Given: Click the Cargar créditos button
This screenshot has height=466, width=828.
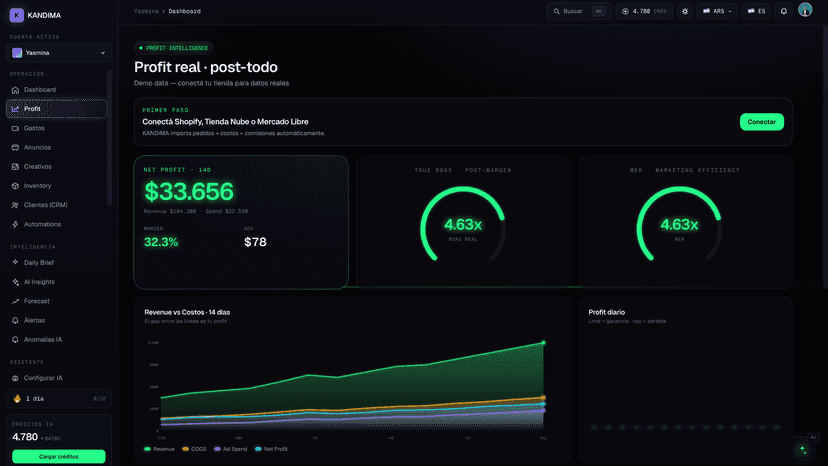Looking at the screenshot, I should point(59,456).
